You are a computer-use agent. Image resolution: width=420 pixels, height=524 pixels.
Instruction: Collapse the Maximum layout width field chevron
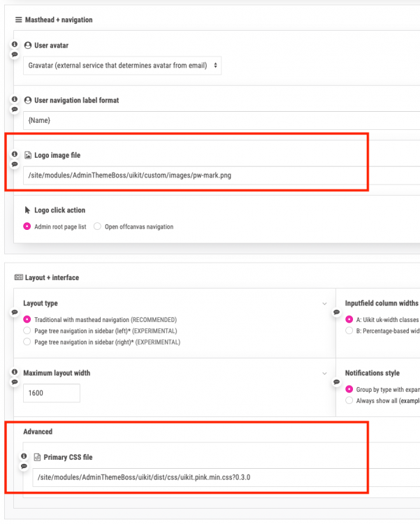(324, 374)
